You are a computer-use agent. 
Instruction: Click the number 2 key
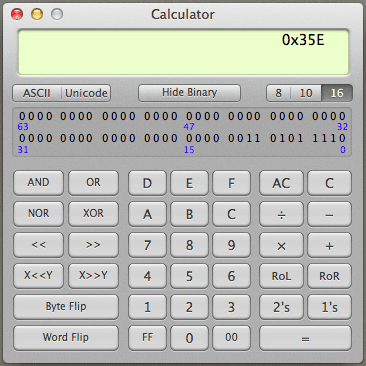tap(189, 307)
